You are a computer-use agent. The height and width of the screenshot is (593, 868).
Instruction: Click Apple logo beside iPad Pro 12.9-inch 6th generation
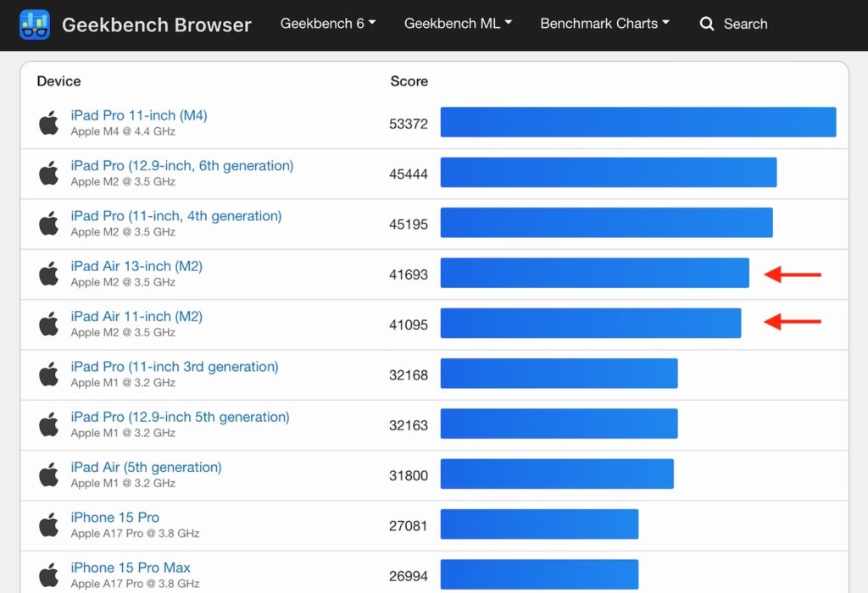(x=48, y=173)
